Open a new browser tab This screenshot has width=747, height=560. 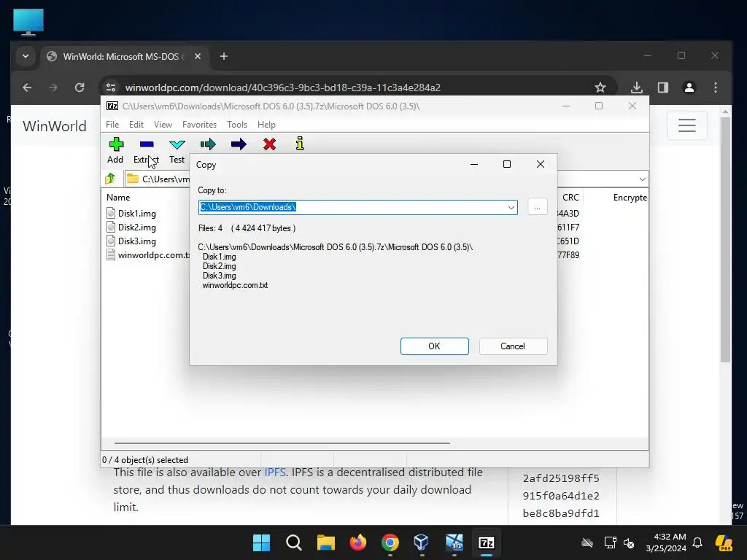[x=224, y=56]
